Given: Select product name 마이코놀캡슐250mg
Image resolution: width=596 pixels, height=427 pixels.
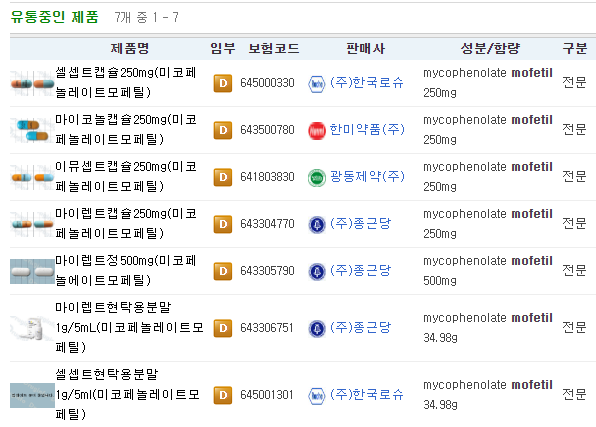Looking at the screenshot, I should pyautogui.click(x=126, y=130).
